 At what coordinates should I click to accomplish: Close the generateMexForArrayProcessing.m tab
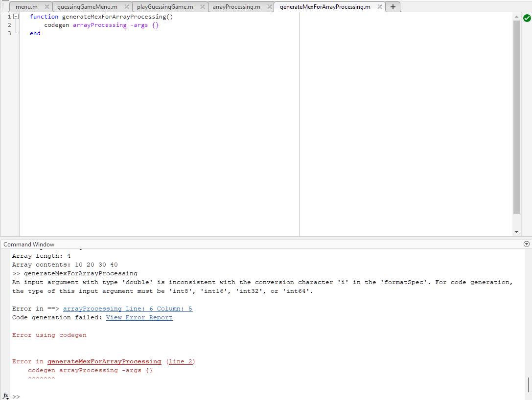coord(380,7)
